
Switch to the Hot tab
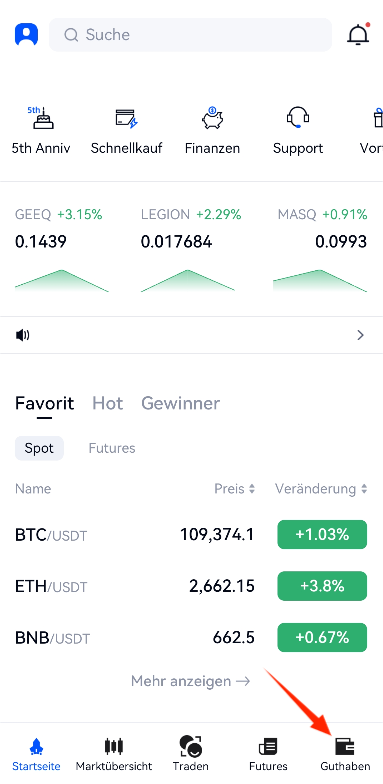(x=108, y=403)
